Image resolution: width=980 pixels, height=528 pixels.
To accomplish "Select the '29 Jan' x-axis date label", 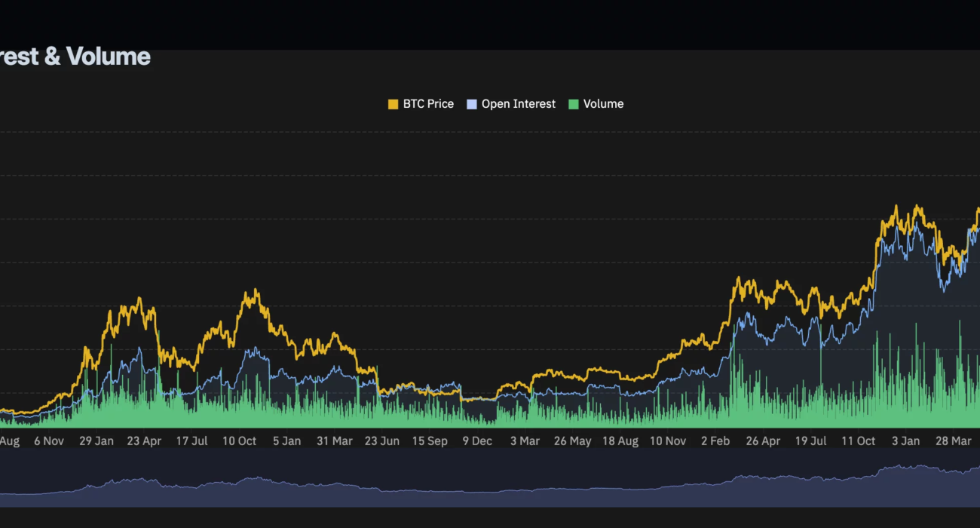I will [x=96, y=441].
